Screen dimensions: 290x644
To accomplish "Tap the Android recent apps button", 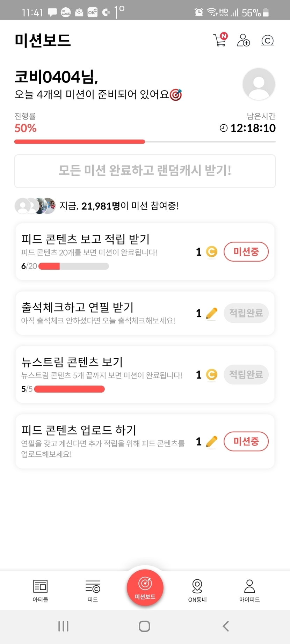I will (63, 626).
